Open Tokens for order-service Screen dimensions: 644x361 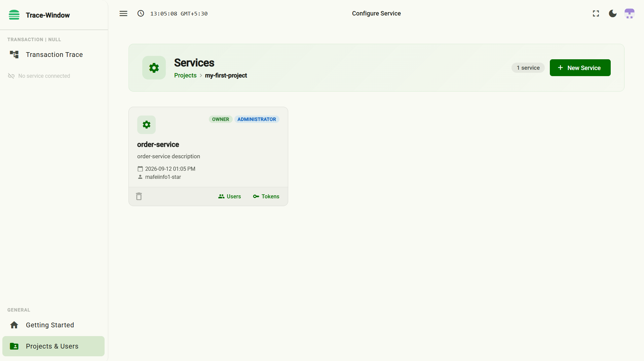(266, 196)
